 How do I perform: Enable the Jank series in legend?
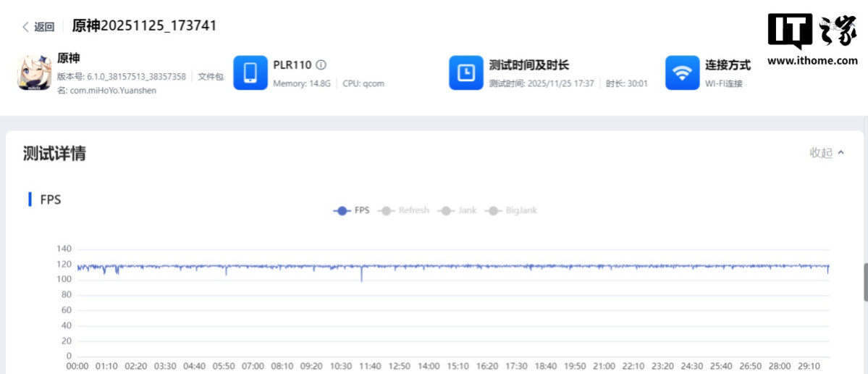click(458, 210)
